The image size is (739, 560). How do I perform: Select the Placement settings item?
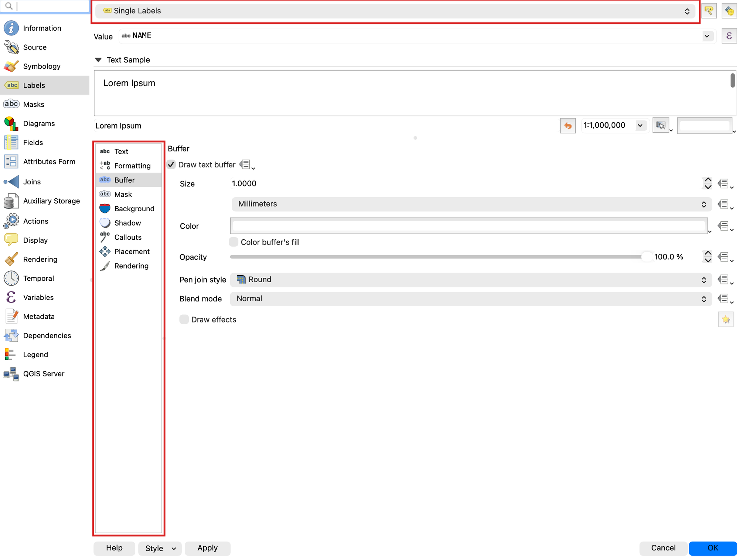coord(129,252)
